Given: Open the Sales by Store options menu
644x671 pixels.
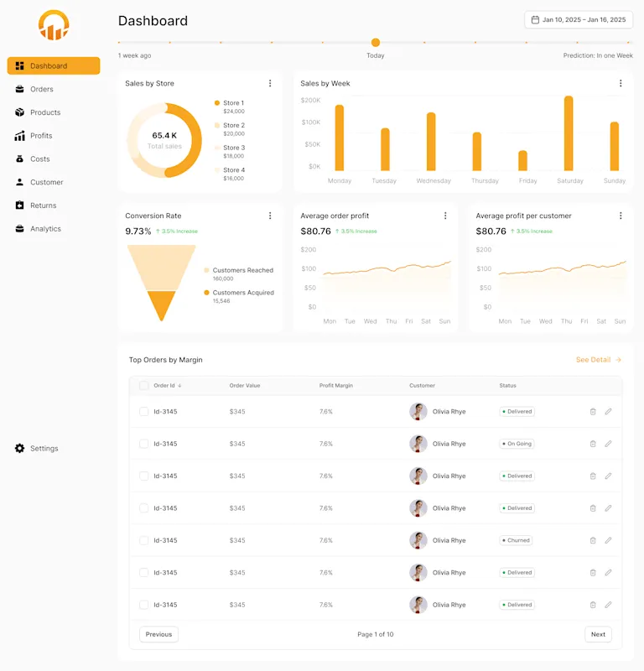Looking at the screenshot, I should point(270,83).
